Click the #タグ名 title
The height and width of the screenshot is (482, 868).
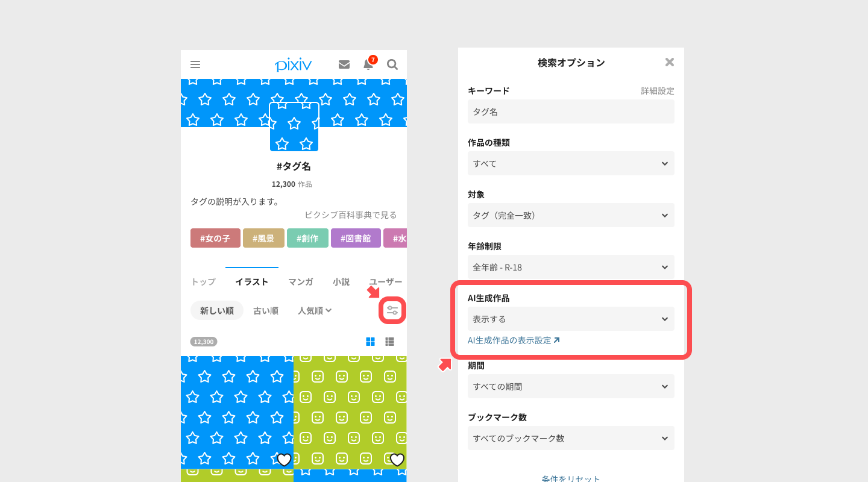coord(294,166)
